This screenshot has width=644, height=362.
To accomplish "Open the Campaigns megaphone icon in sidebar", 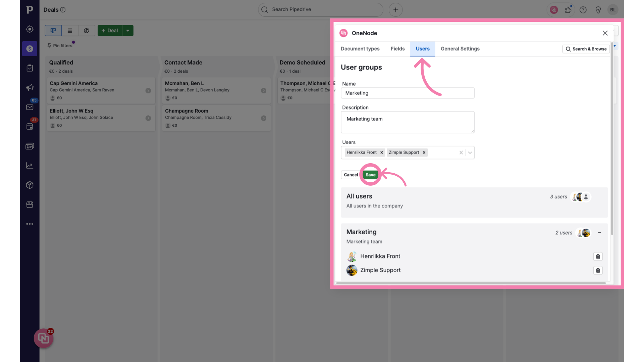I will coord(30,87).
